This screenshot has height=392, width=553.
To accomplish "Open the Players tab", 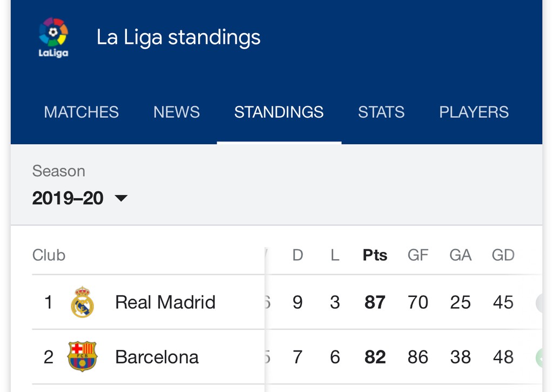I will click(474, 112).
